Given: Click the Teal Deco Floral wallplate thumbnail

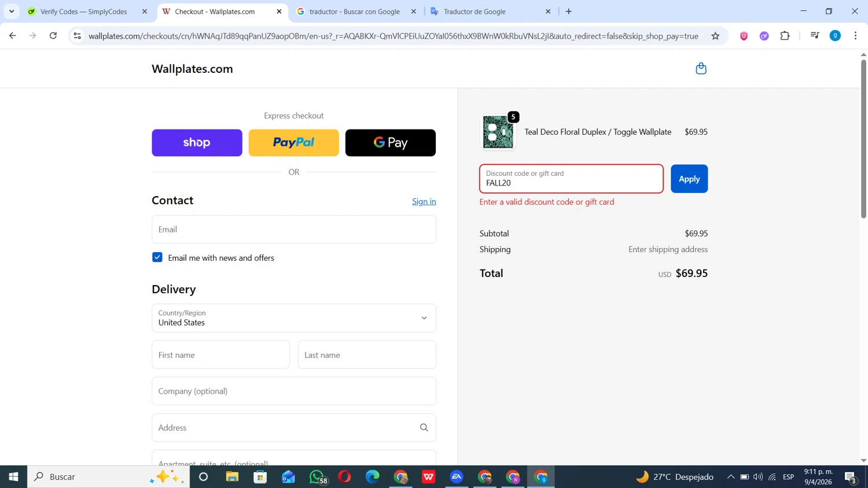Looking at the screenshot, I should [498, 132].
